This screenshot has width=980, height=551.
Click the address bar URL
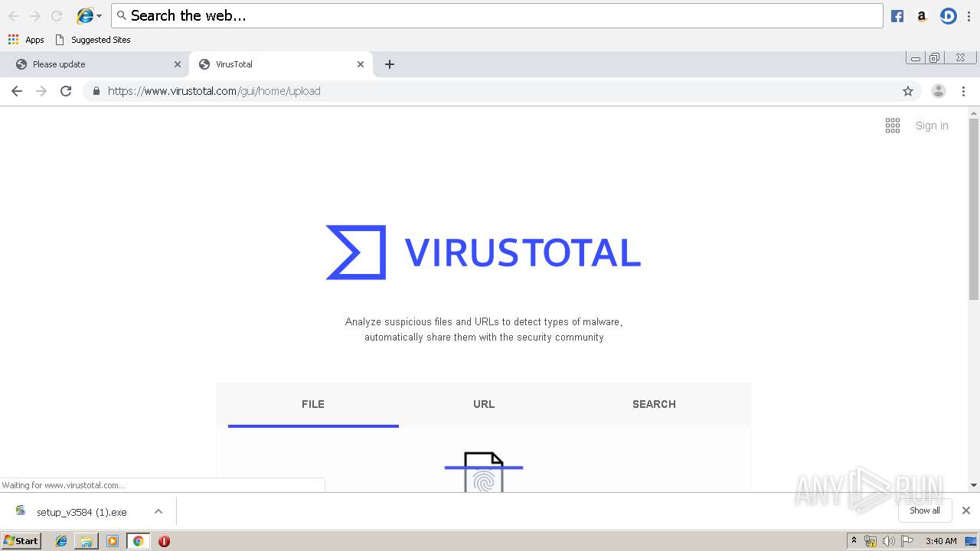coord(214,91)
